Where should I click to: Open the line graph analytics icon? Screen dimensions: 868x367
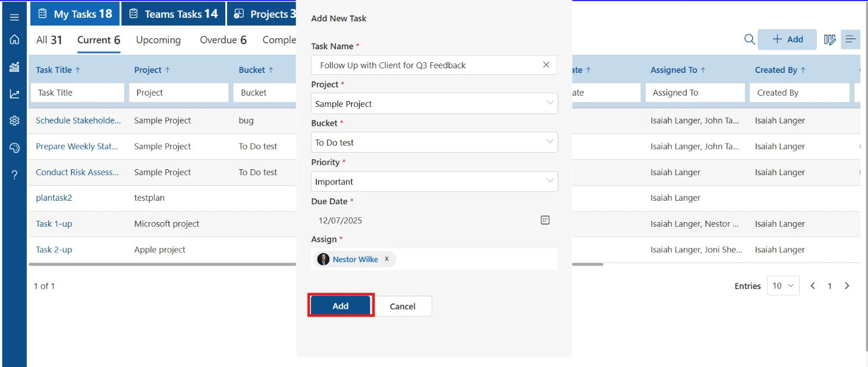tap(14, 94)
